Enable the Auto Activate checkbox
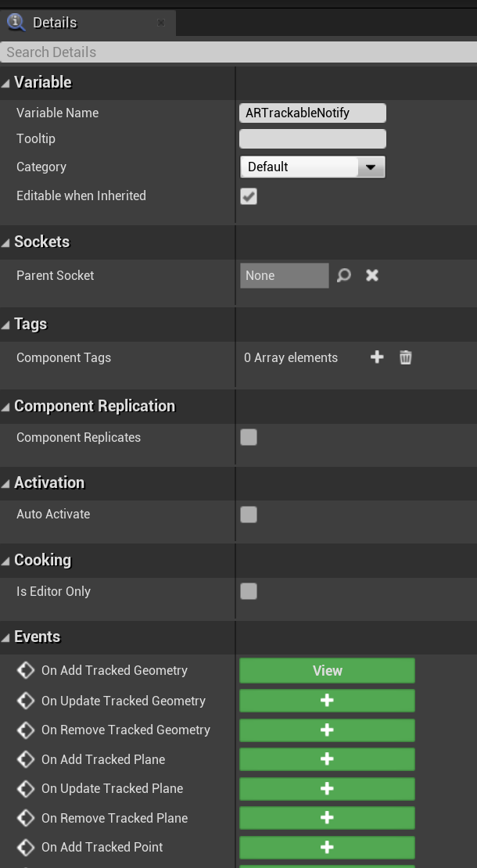Image resolution: width=477 pixels, height=868 pixels. click(249, 515)
